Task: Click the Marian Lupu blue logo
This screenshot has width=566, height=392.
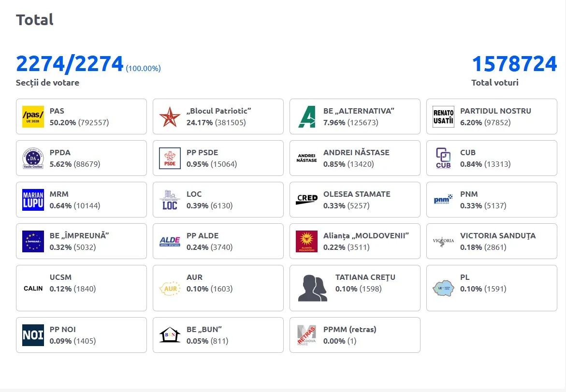Action: (x=33, y=200)
